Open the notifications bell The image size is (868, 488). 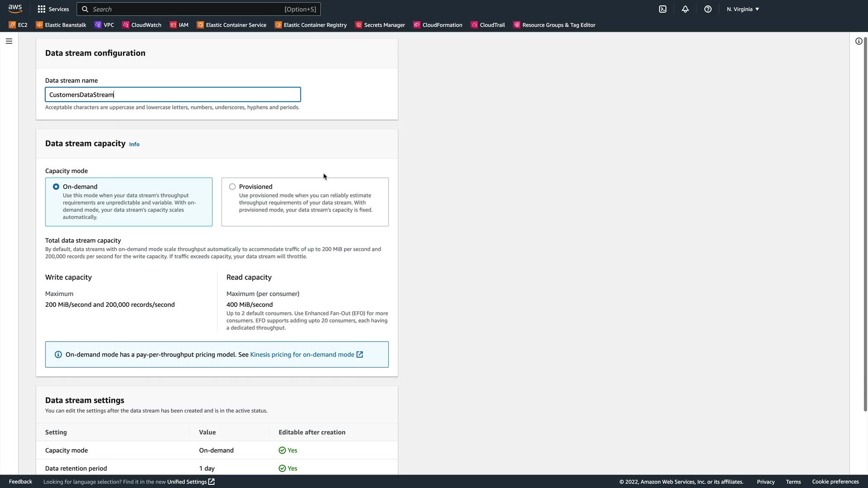[x=685, y=9]
